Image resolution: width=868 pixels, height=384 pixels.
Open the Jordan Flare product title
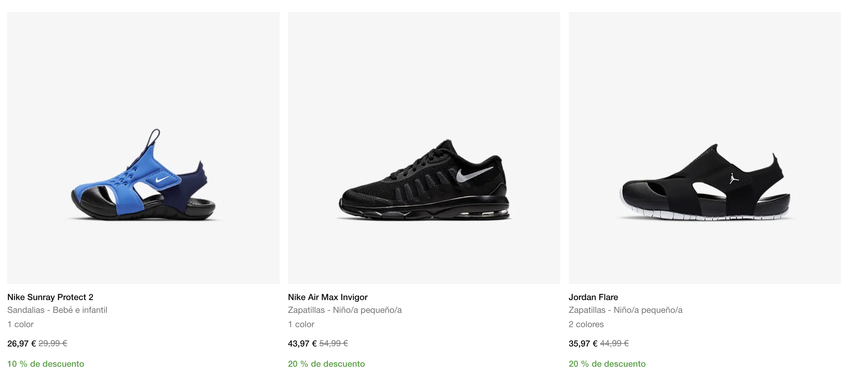click(x=593, y=297)
